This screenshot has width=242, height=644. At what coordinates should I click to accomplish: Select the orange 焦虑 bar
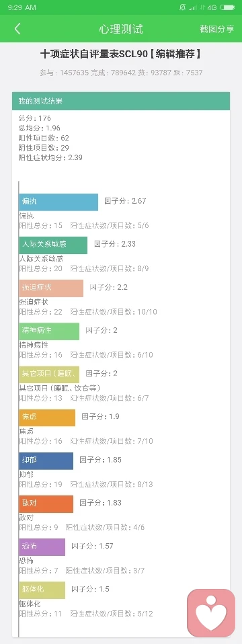point(47,417)
